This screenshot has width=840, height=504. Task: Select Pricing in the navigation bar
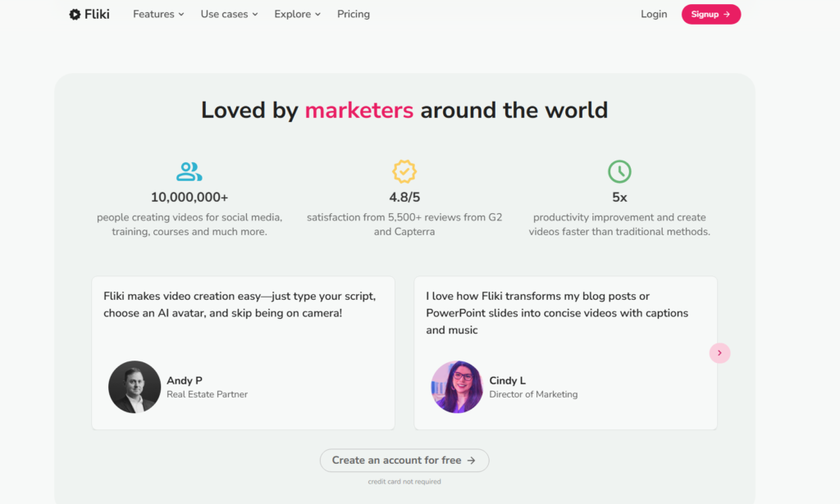point(354,14)
